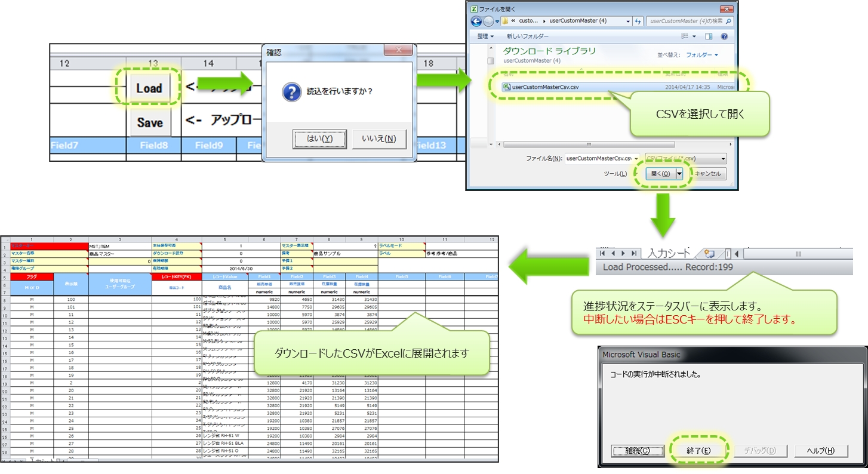Expand the 並べ替え フォルダー sort dropdown
The width and height of the screenshot is (868, 474).
[702, 55]
